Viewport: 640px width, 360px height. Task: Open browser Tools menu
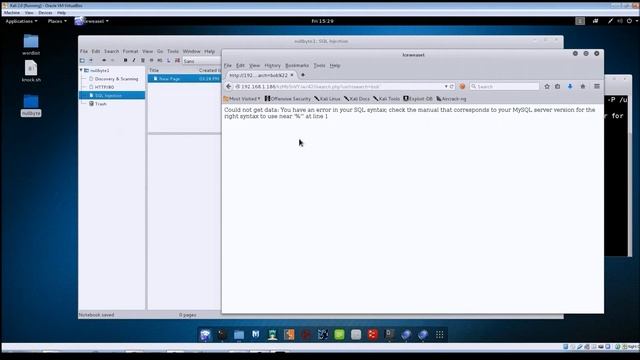pos(319,66)
